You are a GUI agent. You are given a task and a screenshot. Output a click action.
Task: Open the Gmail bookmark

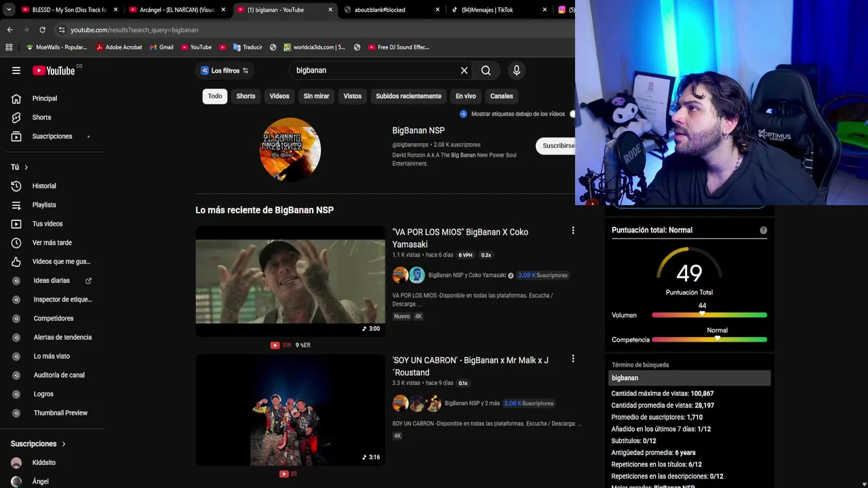(x=161, y=47)
